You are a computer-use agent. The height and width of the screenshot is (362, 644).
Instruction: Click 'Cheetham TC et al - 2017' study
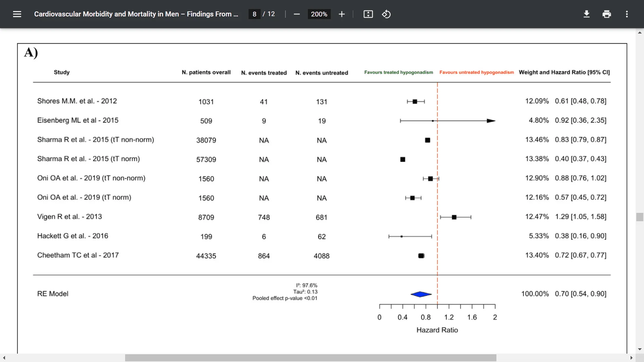tap(78, 255)
